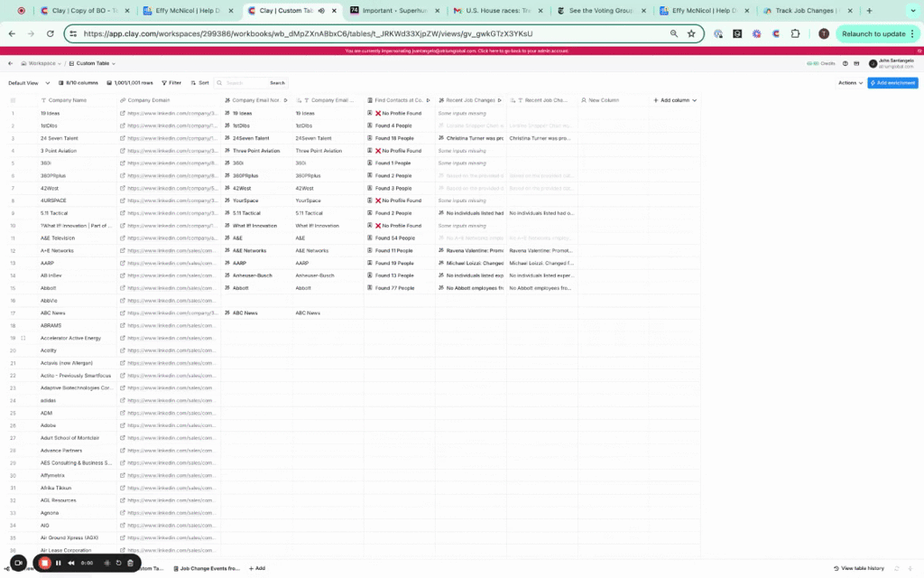Click the back arrow beside Workspace breadcrumb
924x578 pixels.
pyautogui.click(x=11, y=64)
